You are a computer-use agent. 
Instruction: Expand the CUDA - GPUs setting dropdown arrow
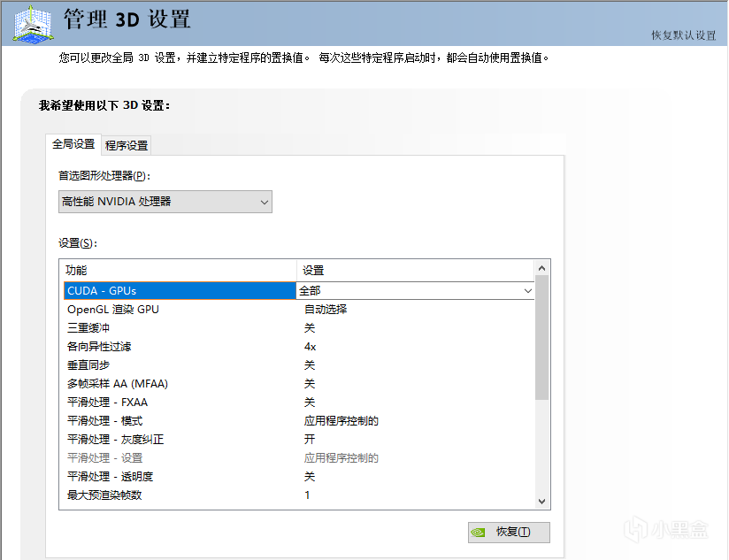coord(528,290)
